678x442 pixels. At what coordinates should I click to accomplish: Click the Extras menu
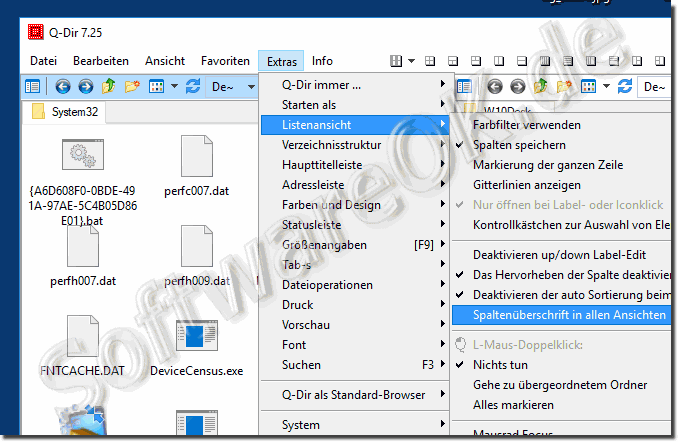point(281,61)
